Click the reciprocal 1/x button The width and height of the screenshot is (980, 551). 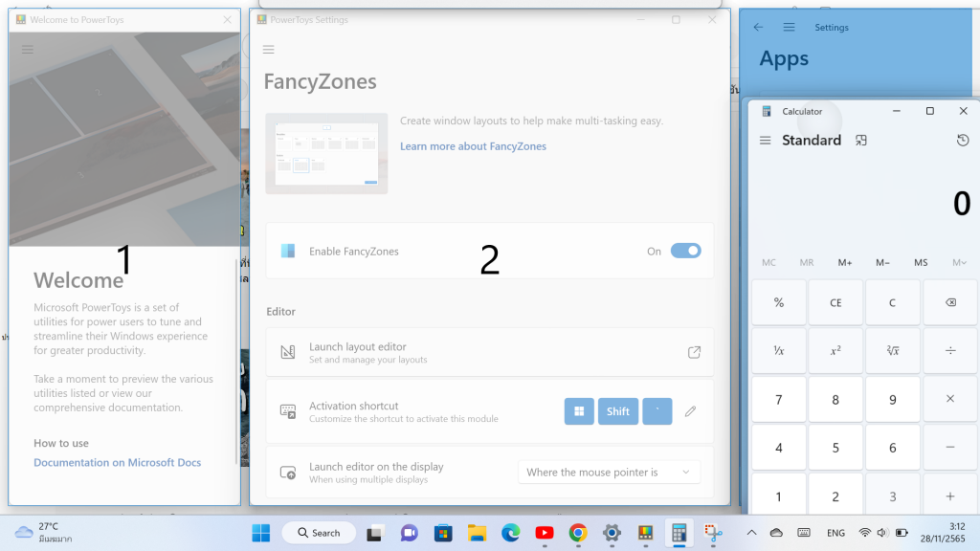[779, 350]
